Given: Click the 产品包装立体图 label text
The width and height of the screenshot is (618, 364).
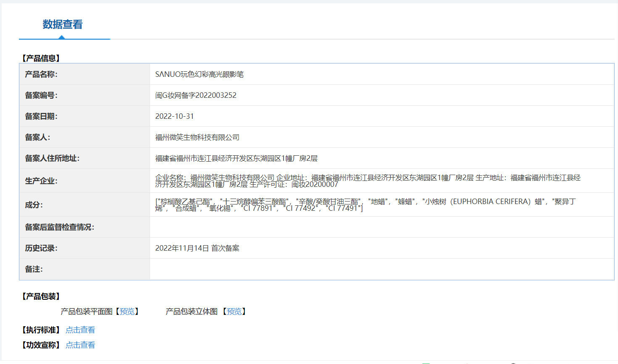Looking at the screenshot, I should click(192, 312).
